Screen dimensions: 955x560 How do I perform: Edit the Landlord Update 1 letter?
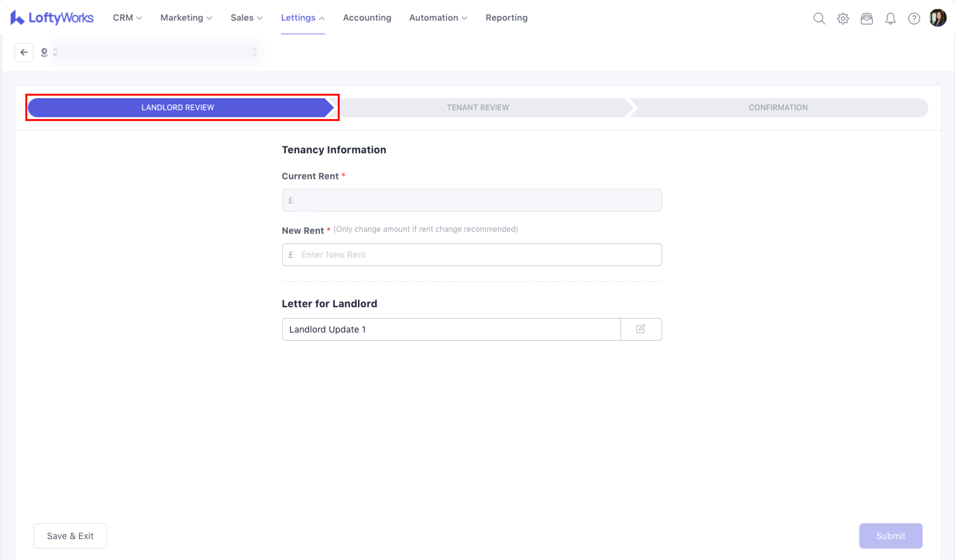point(641,329)
